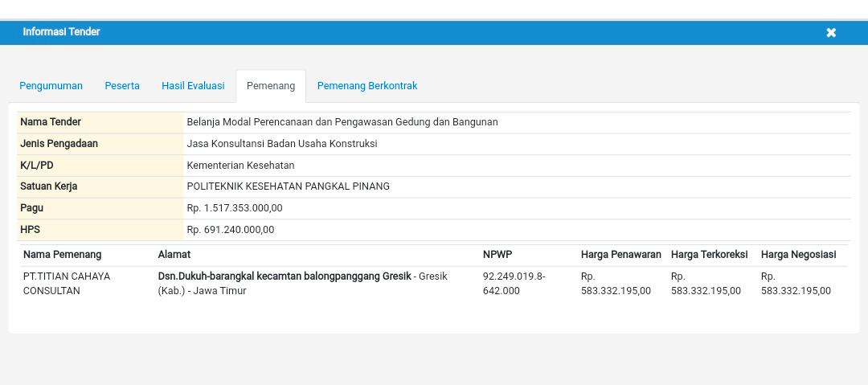Open the Peserta tab

[x=122, y=86]
